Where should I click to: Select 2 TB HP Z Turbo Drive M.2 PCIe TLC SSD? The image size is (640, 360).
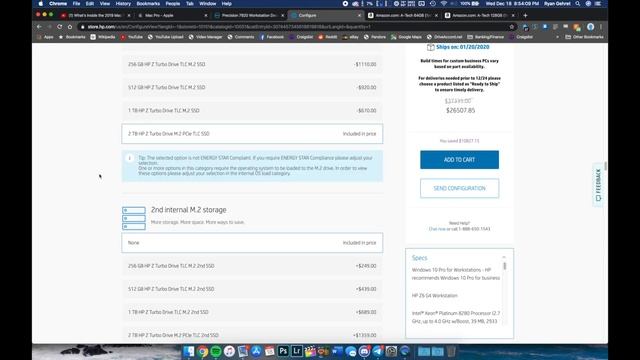tap(252, 134)
